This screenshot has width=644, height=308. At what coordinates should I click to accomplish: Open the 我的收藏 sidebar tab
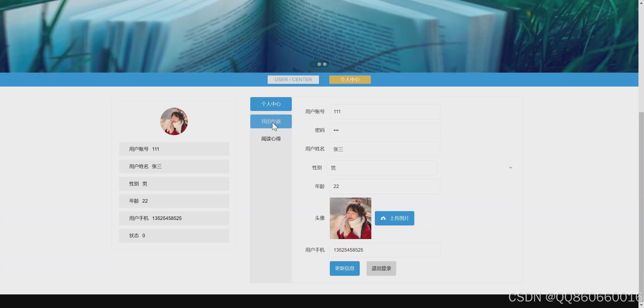pyautogui.click(x=271, y=121)
